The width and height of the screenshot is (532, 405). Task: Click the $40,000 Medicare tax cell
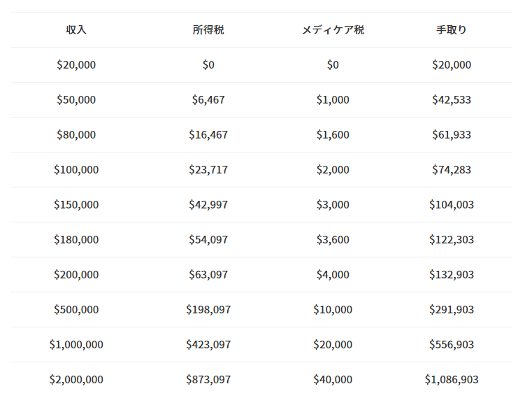(x=333, y=380)
